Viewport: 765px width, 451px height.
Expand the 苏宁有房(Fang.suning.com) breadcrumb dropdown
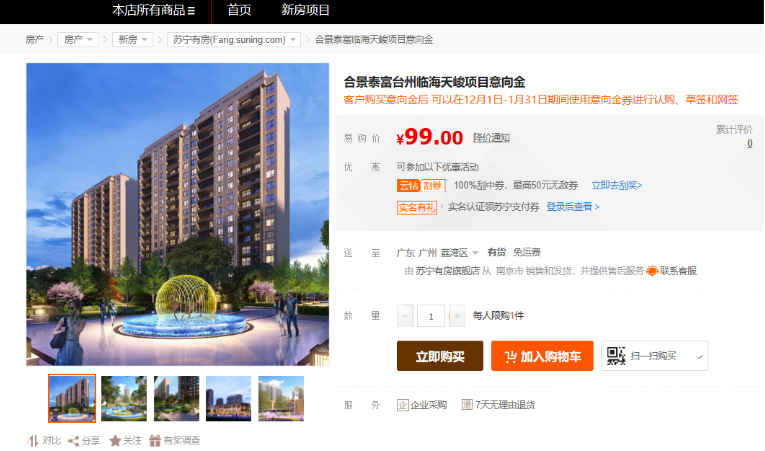pyautogui.click(x=234, y=40)
